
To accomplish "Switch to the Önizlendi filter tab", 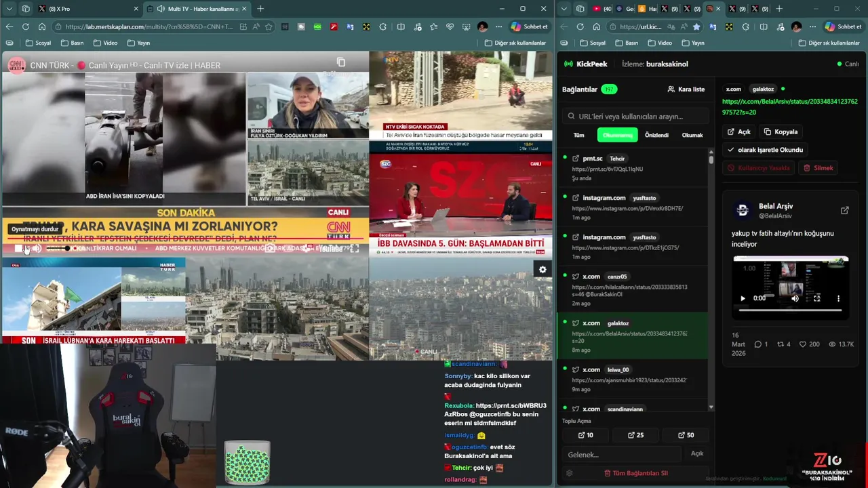I will tap(656, 135).
